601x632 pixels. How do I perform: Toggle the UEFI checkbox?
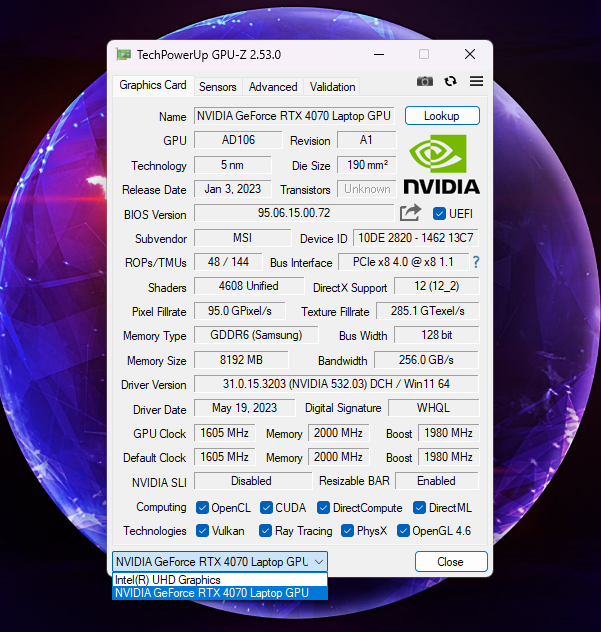[439, 214]
